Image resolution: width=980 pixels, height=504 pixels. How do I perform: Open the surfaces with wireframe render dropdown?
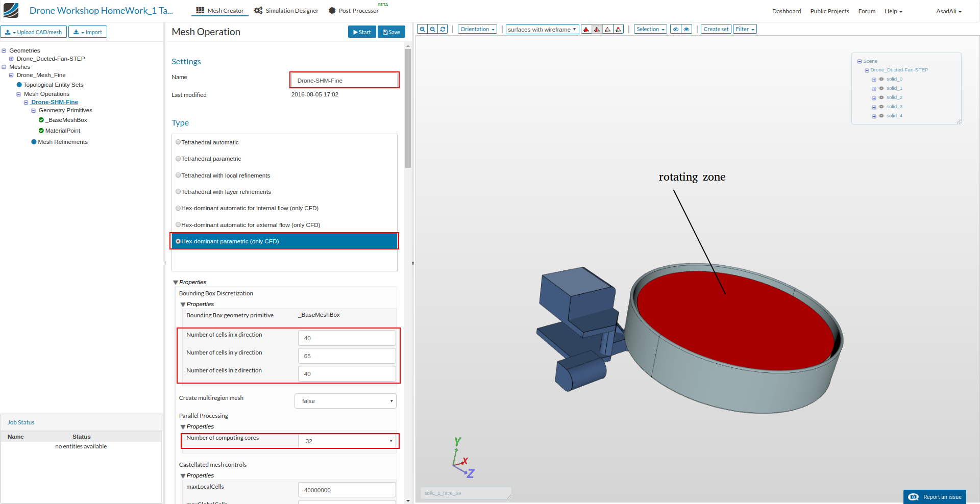pyautogui.click(x=542, y=29)
